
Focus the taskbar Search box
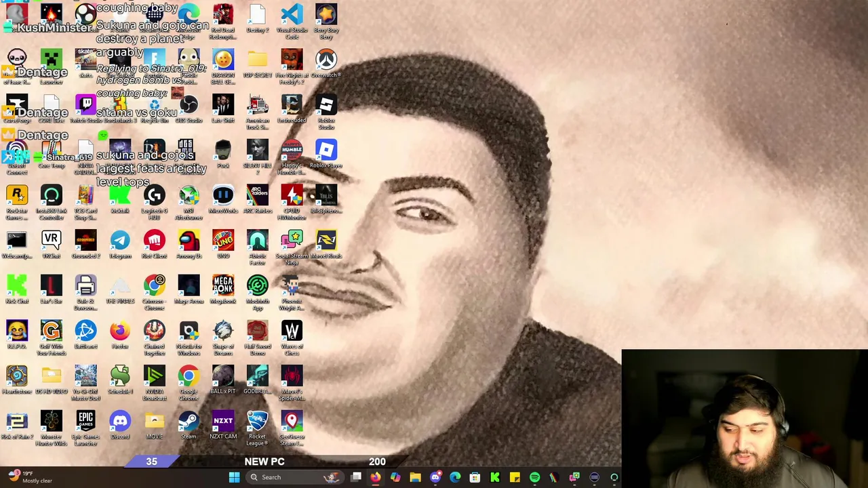point(295,477)
